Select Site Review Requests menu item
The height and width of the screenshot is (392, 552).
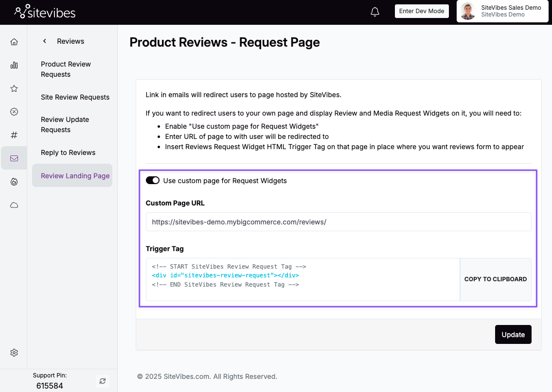click(x=75, y=97)
